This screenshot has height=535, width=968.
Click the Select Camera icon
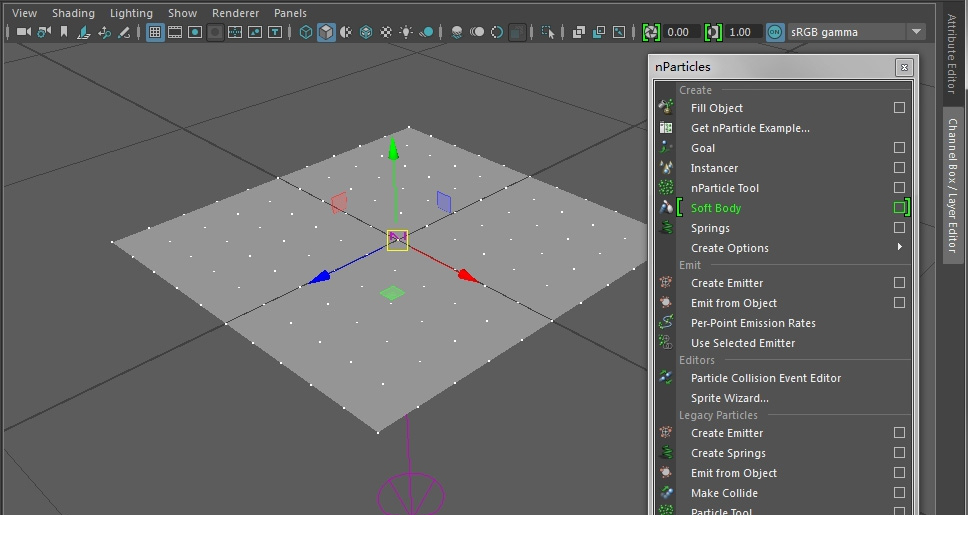pyautogui.click(x=23, y=32)
